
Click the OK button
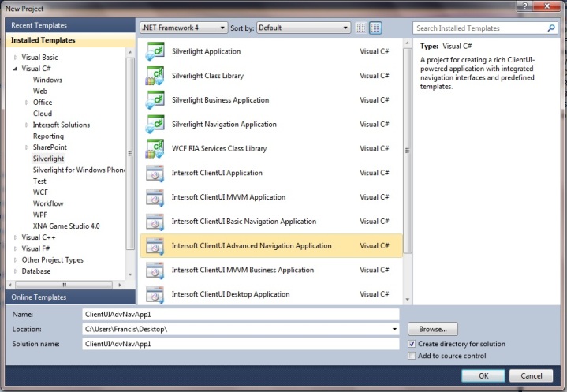click(483, 375)
